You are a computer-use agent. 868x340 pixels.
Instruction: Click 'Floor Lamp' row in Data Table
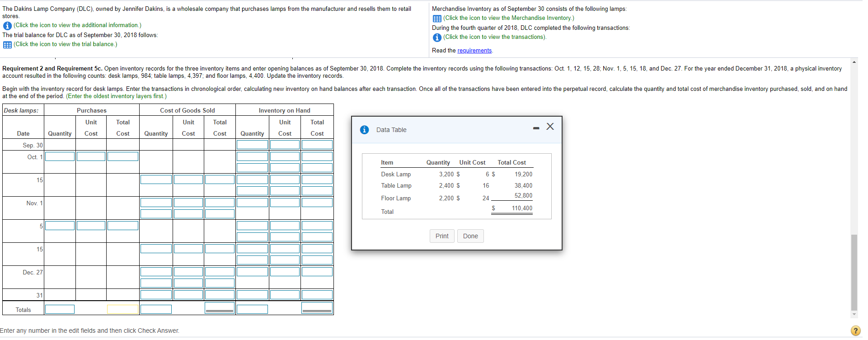[456, 198]
